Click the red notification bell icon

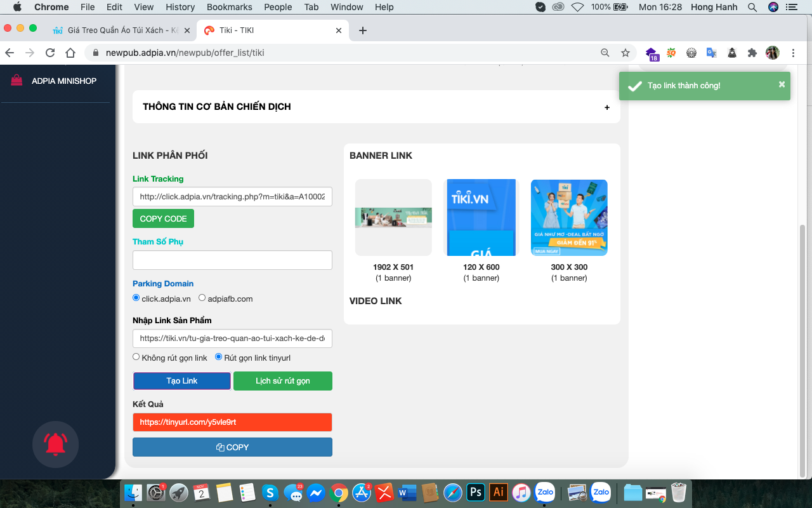[56, 444]
